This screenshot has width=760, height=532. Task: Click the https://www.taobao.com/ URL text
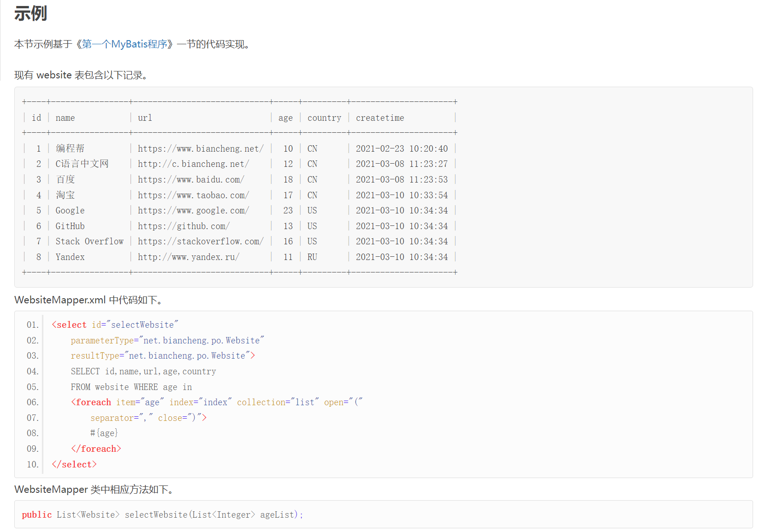[193, 195]
